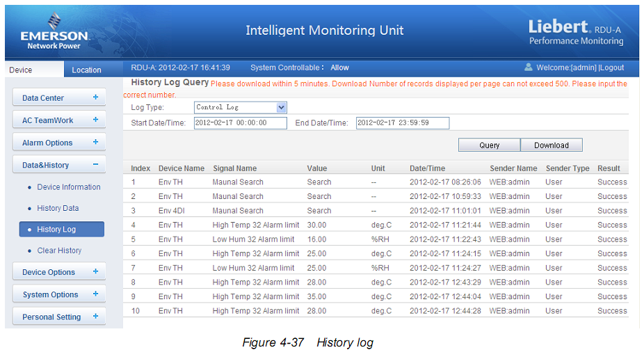The image size is (644, 350).
Task: Open the Log Type dropdown
Action: 281,108
